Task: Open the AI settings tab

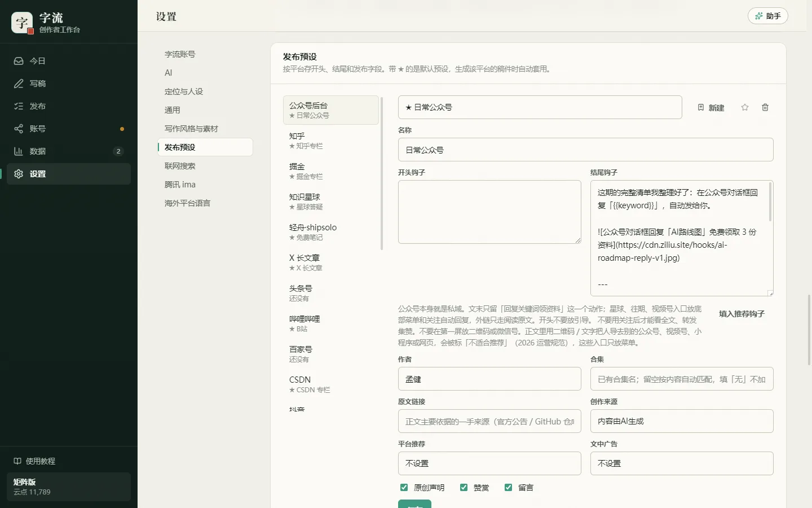Action: click(x=205, y=73)
